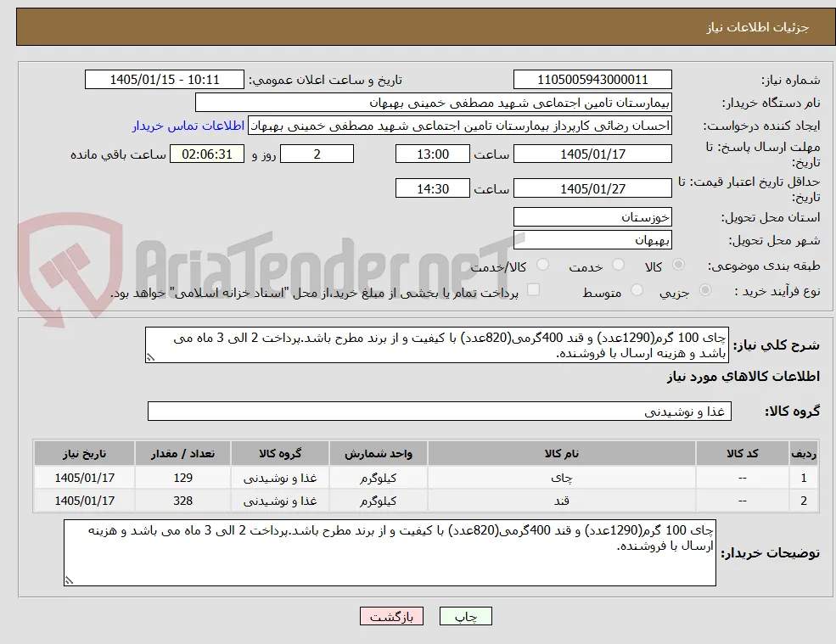This screenshot has height=644, width=836.
Task: Click the resize handle of the description textarea
Action: tap(150, 358)
